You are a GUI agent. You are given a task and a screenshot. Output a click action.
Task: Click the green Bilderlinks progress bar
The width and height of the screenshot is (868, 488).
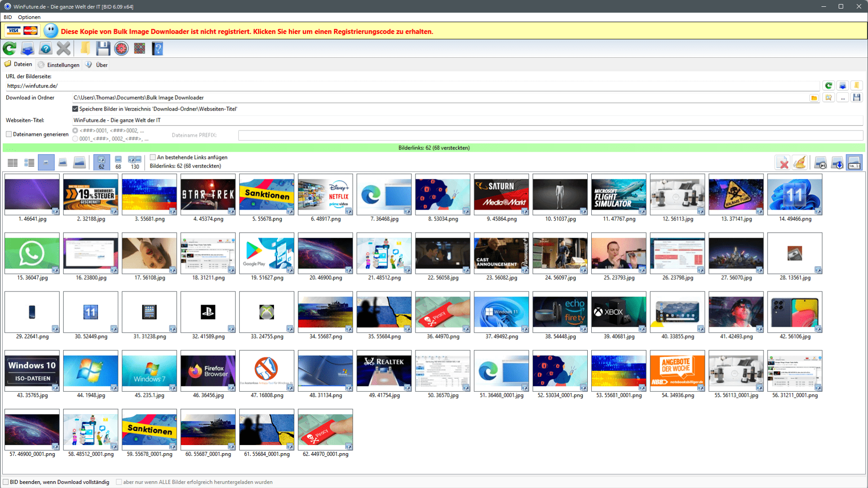434,148
